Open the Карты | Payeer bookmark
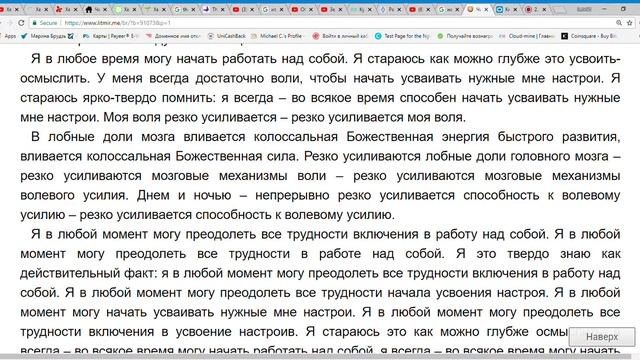This screenshot has width=640, height=360. pos(110,36)
